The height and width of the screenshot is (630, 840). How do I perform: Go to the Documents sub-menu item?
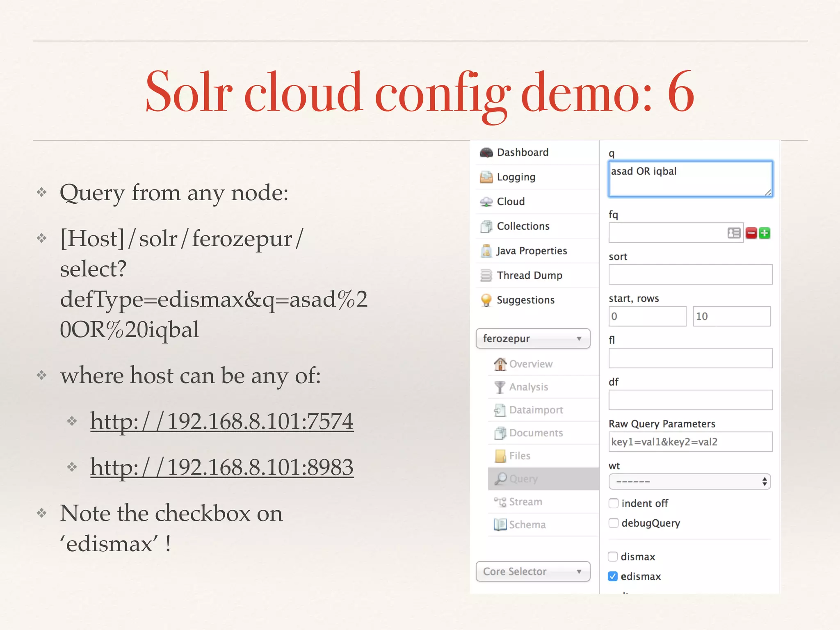coord(543,433)
